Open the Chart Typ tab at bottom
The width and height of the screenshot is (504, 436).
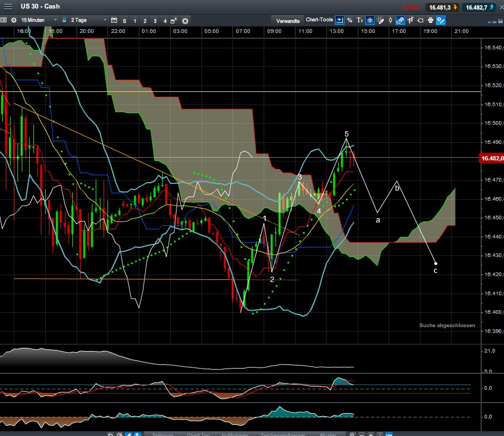(x=198, y=434)
